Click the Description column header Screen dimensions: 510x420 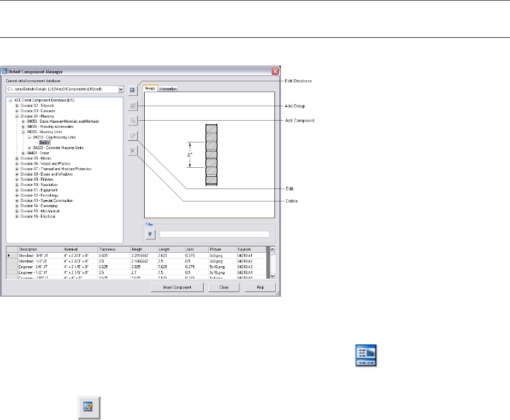(40, 249)
